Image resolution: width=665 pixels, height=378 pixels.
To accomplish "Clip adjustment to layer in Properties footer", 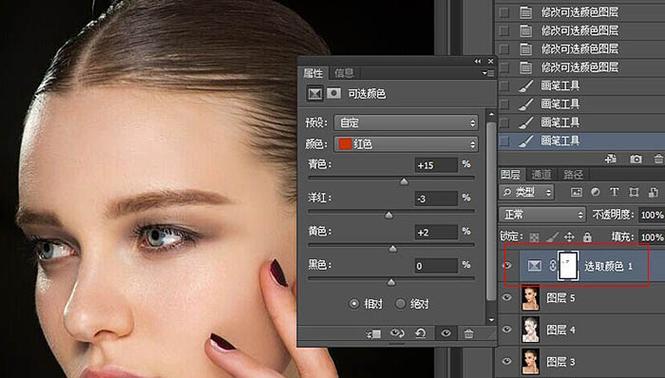I will 374,334.
